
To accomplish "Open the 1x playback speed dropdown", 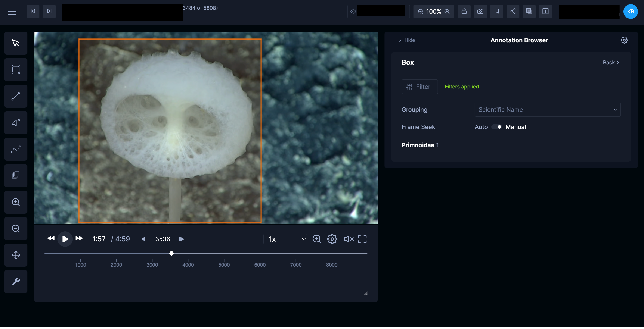I will (285, 239).
